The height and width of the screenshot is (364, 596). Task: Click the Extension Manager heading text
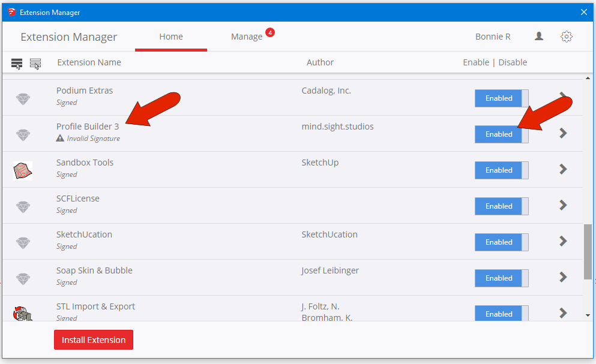pos(69,37)
